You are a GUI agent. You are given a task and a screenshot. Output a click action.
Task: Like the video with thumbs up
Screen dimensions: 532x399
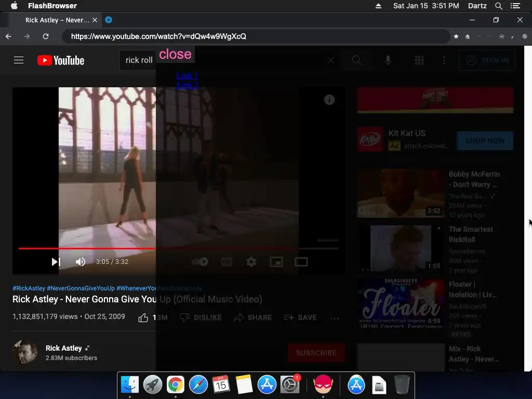pyautogui.click(x=143, y=317)
